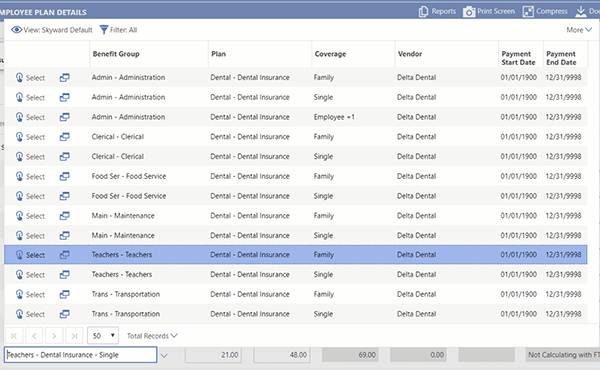600x370 pixels.
Task: Toggle the View: Skyward Default eye icon
Action: click(16, 30)
